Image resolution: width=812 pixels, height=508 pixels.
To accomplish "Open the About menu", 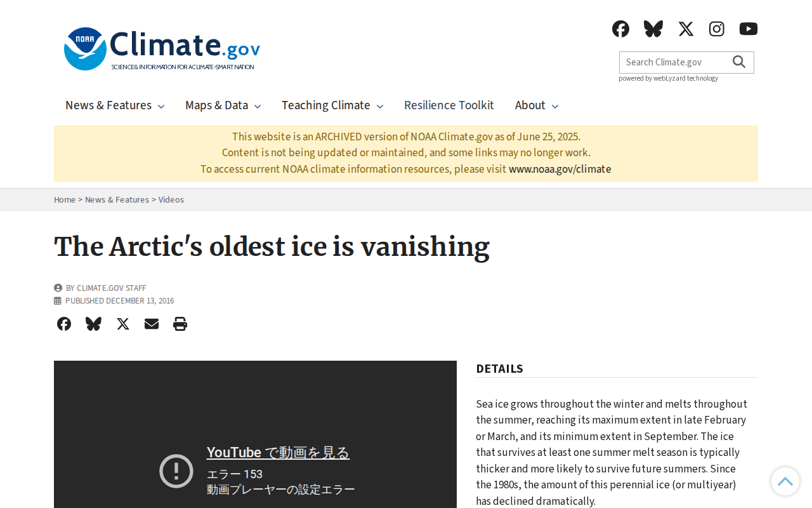I will click(x=537, y=105).
